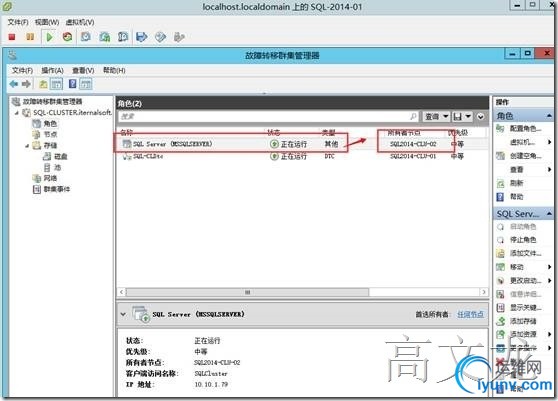This screenshot has width=558, height=401.
Task: Expand the round chevron next to save-query
Action: [480, 116]
